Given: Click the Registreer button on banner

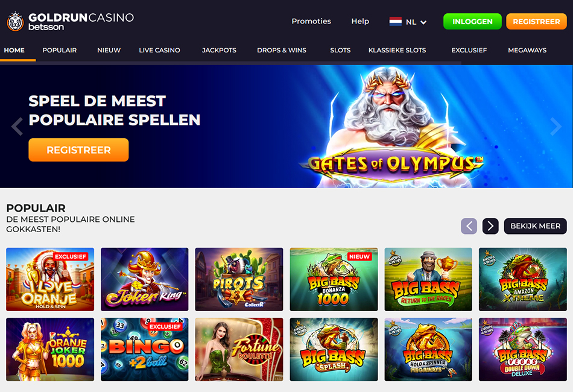Looking at the screenshot, I should (x=78, y=150).
